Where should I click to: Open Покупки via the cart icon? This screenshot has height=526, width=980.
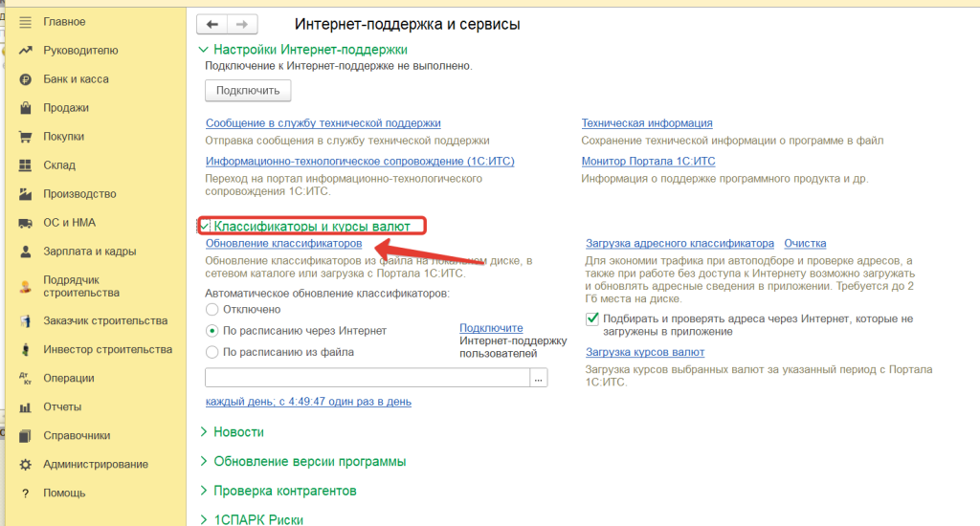point(26,137)
